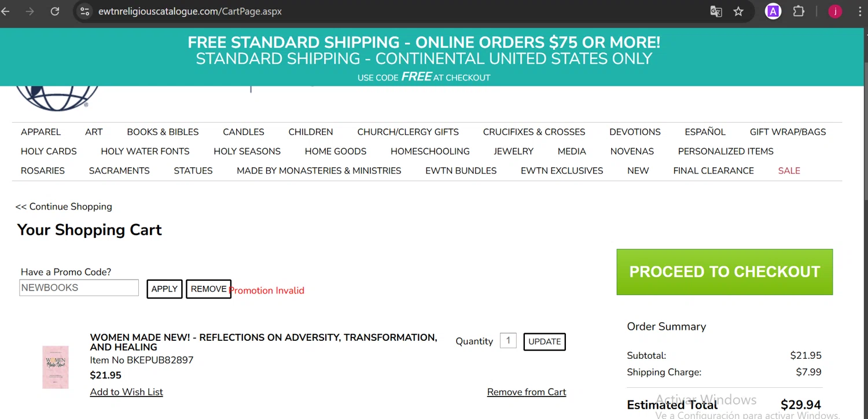This screenshot has width=868, height=419.
Task: Remove the book from cart
Action: [527, 392]
